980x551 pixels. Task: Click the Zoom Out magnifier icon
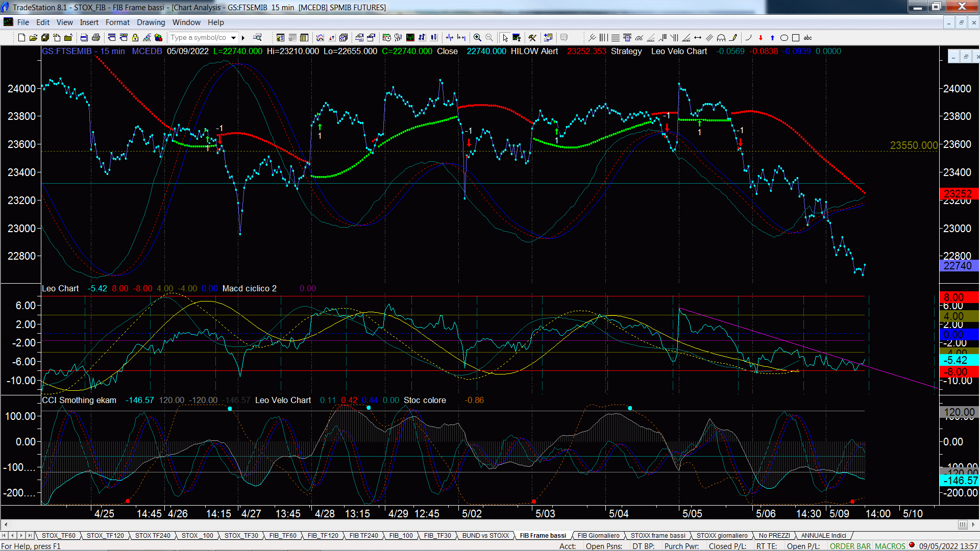tap(489, 38)
